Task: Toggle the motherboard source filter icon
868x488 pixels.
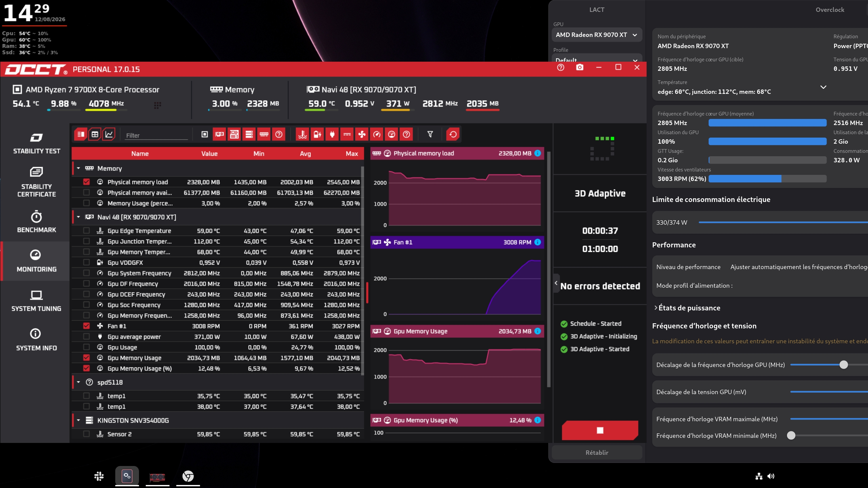Action: pyautogui.click(x=234, y=135)
